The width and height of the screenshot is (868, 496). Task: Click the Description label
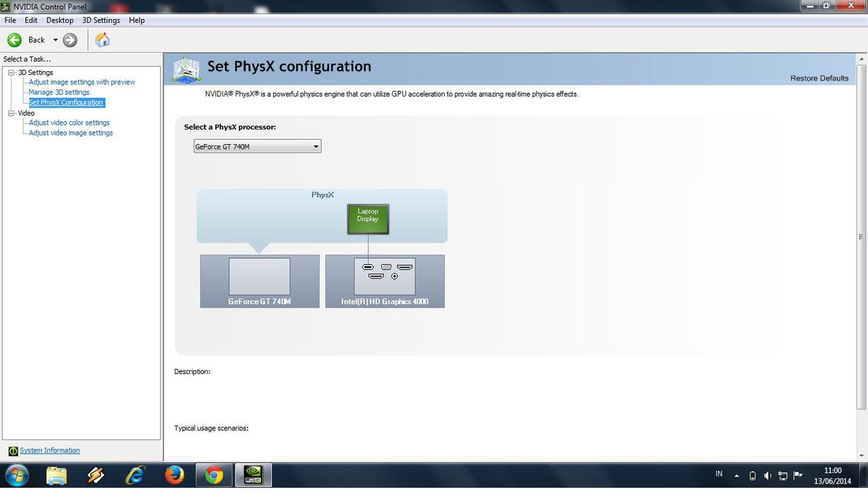coord(193,372)
